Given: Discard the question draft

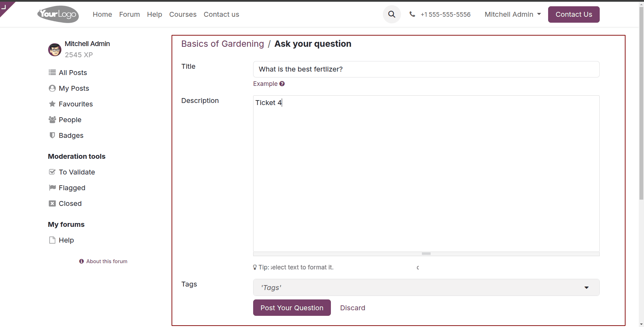Looking at the screenshot, I should (x=353, y=307).
